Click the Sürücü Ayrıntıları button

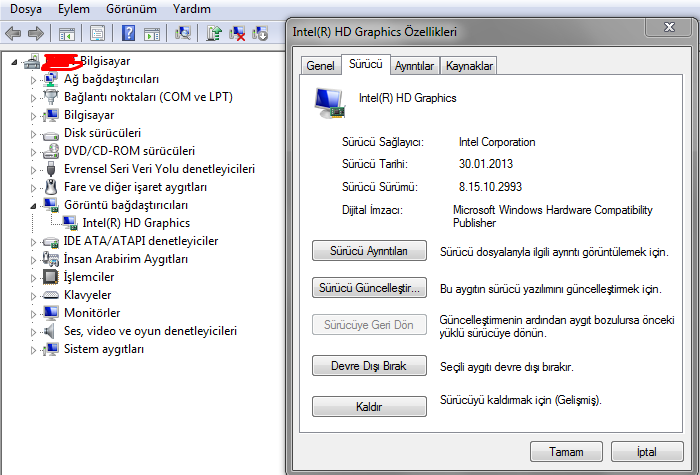click(x=369, y=251)
